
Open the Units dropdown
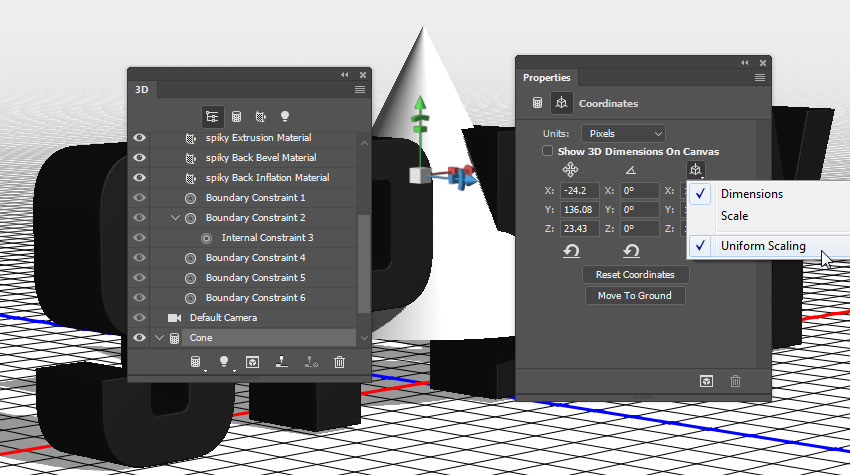pos(623,133)
